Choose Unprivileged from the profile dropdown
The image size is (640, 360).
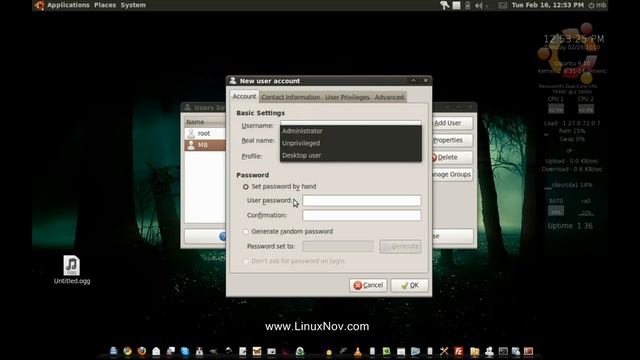click(x=351, y=143)
